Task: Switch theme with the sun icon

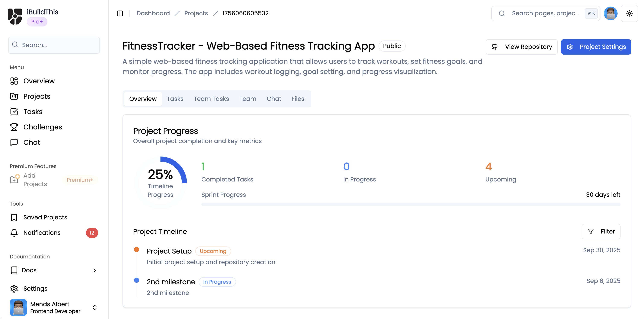Action: [x=629, y=13]
